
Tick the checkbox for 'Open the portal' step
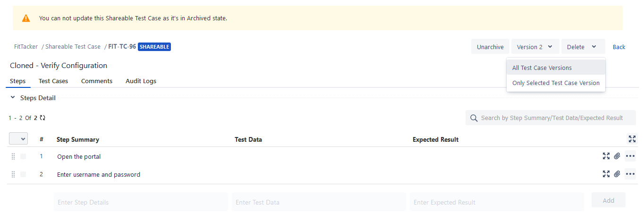click(x=23, y=156)
